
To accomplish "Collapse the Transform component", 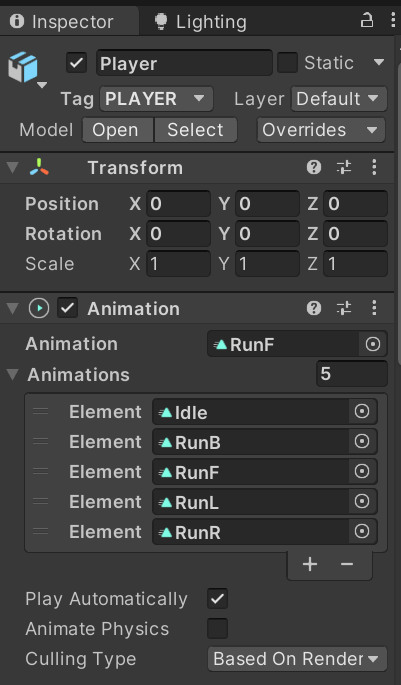I will pos(13,168).
